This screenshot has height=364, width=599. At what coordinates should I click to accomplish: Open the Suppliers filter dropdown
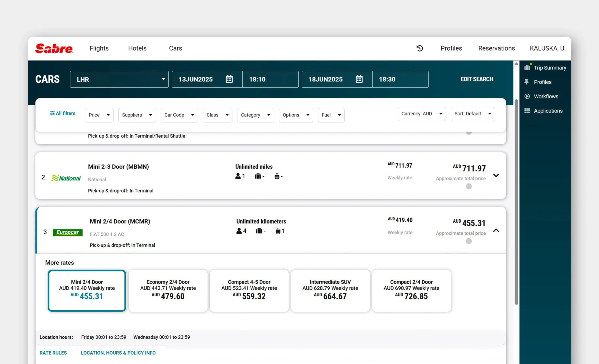(137, 115)
